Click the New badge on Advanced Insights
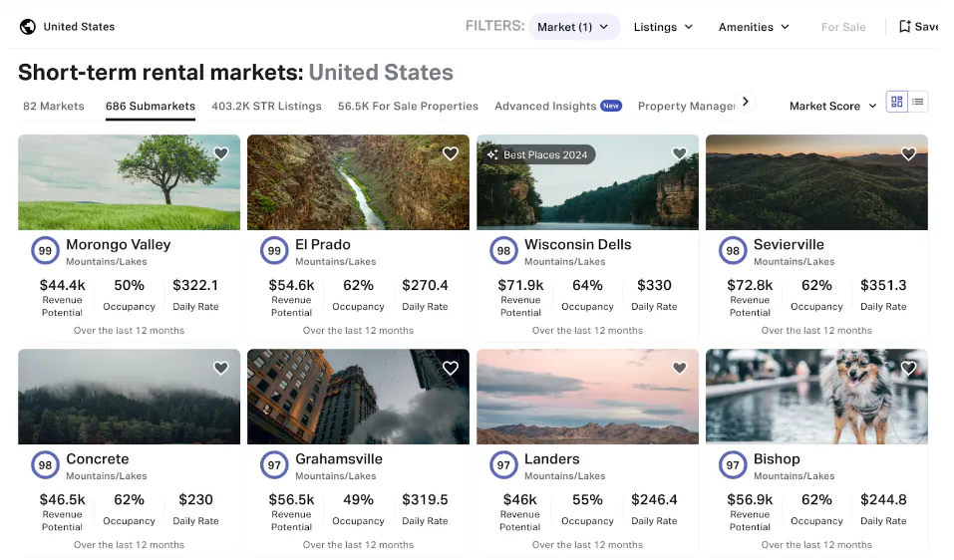 [x=611, y=106]
